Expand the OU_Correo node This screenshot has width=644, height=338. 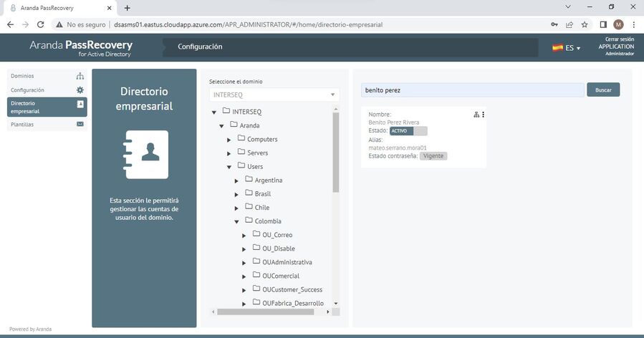[244, 236]
